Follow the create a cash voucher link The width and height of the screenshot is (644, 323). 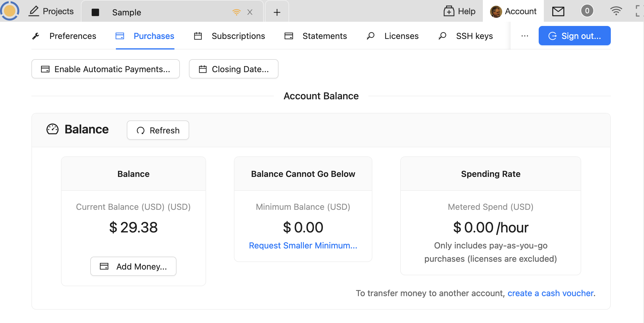(550, 293)
